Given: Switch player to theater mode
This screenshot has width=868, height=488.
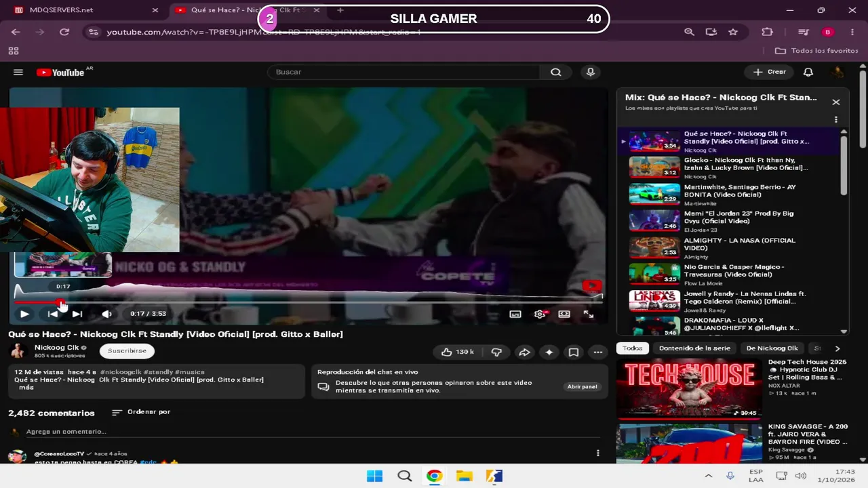Looking at the screenshot, I should click(564, 314).
